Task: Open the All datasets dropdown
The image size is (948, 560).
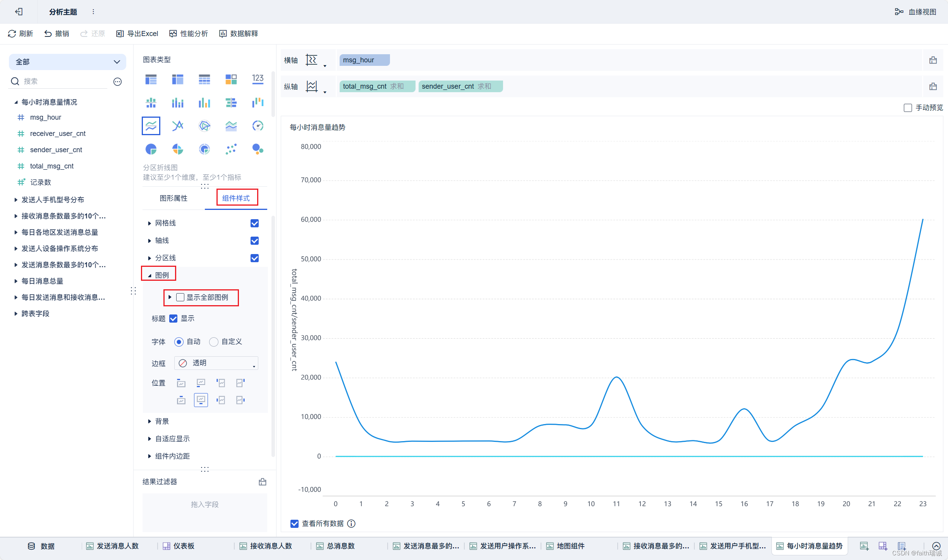Action: [x=67, y=62]
